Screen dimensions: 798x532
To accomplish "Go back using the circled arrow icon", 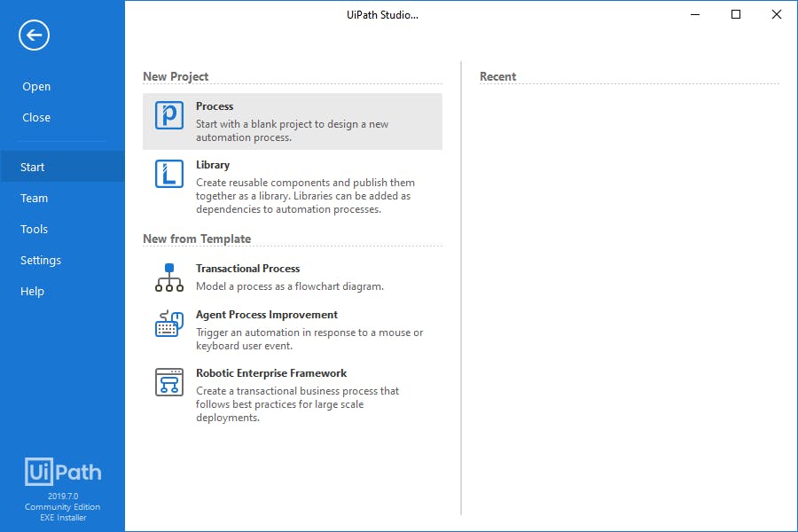I will pyautogui.click(x=34, y=35).
